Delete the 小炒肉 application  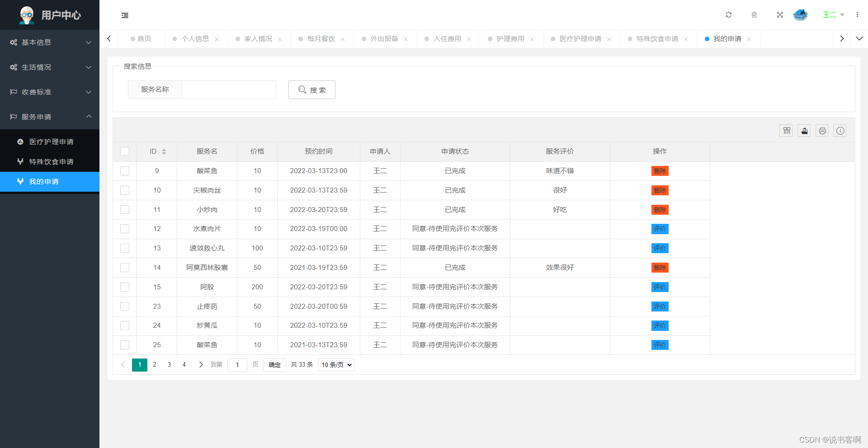tap(660, 210)
